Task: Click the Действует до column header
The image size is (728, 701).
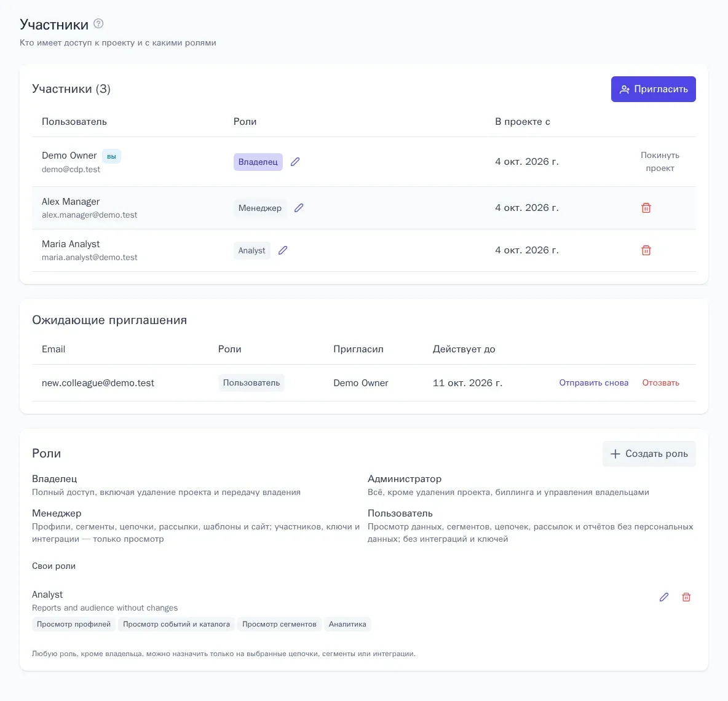Action: [464, 349]
